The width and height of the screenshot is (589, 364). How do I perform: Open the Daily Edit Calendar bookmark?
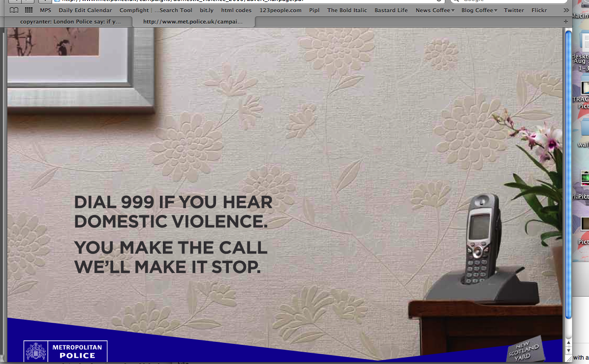pos(85,10)
